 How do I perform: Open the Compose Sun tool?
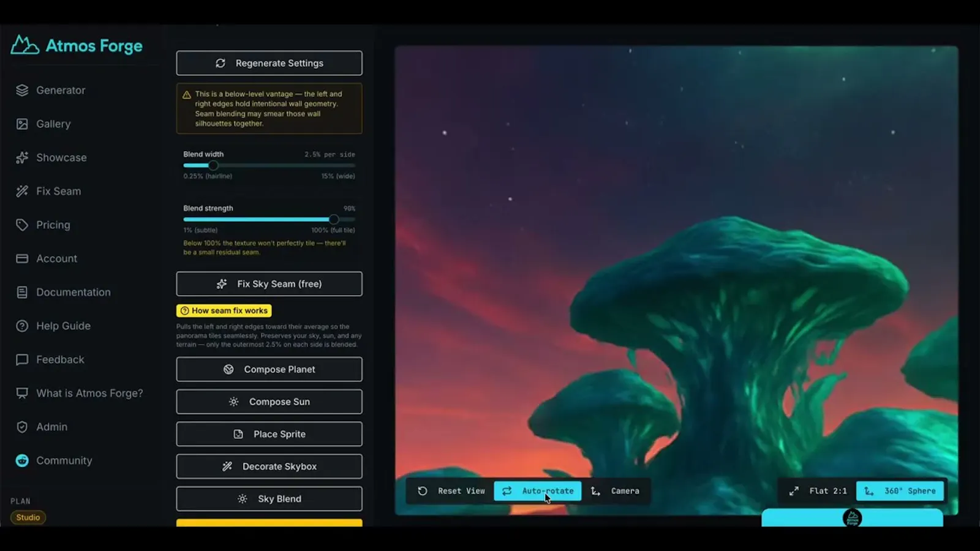(269, 402)
